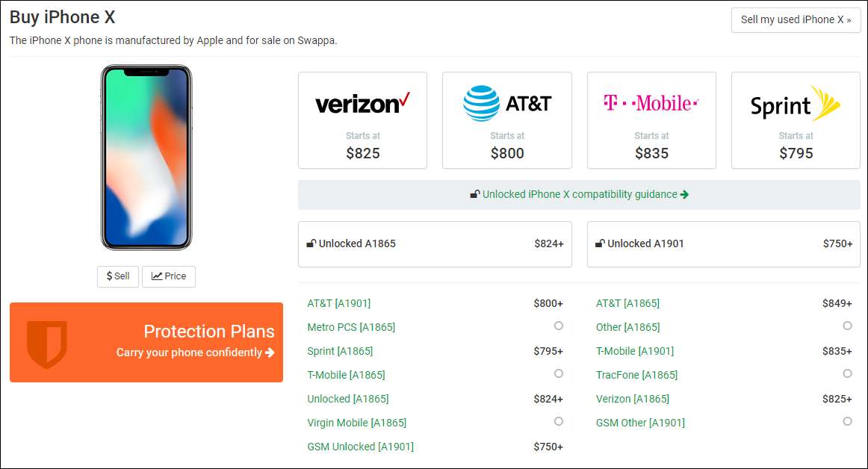Image resolution: width=868 pixels, height=469 pixels.
Task: Click Sell my used iPhone X button
Action: point(796,20)
